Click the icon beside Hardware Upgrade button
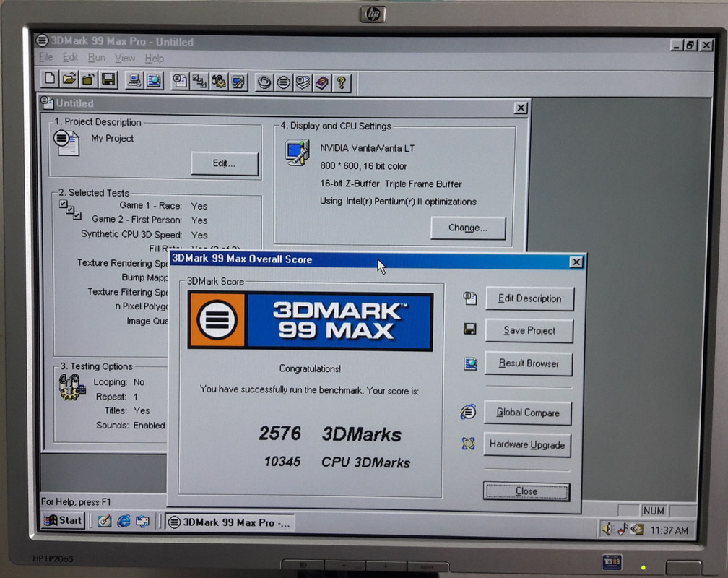The width and height of the screenshot is (728, 578). (x=469, y=444)
